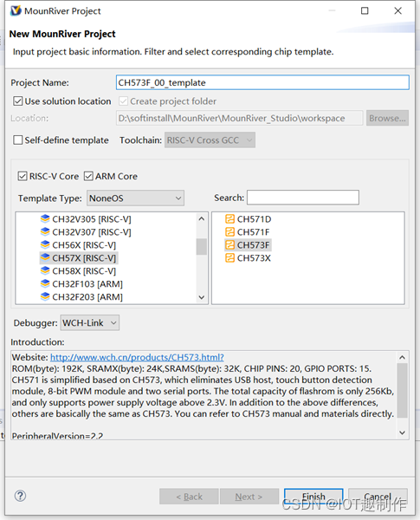Open the Toolchain RISC-V Cross GCC dropdown
The image size is (420, 520).
[210, 140]
